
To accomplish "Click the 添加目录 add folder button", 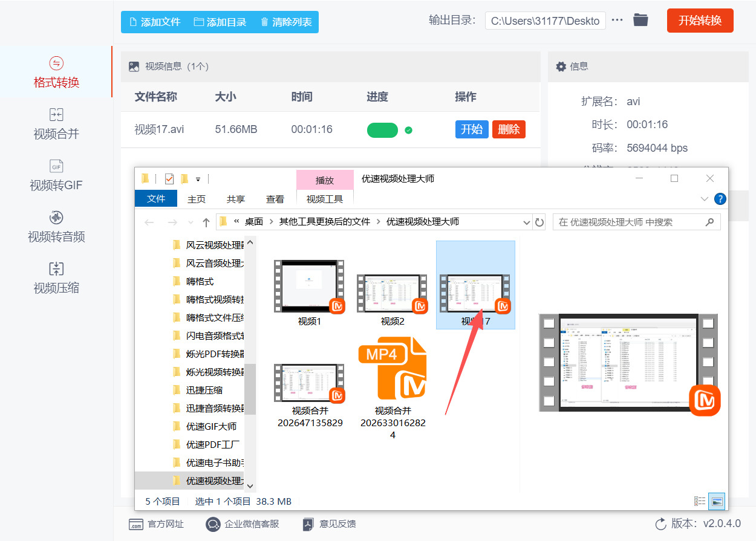I will [220, 22].
